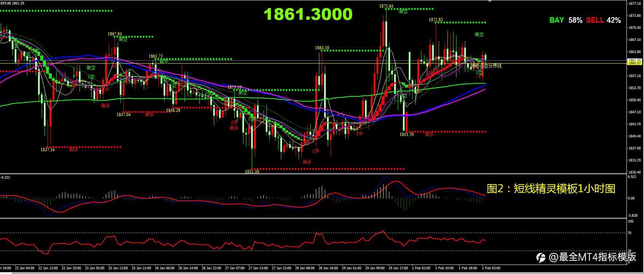
Task: Click the 1847.10 price axis label
Action: pyautogui.click(x=635, y=112)
